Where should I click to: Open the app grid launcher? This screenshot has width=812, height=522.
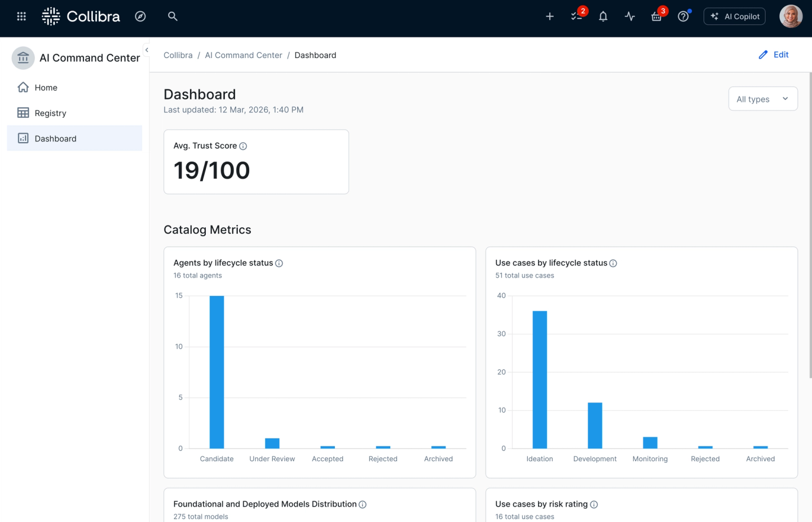click(21, 16)
